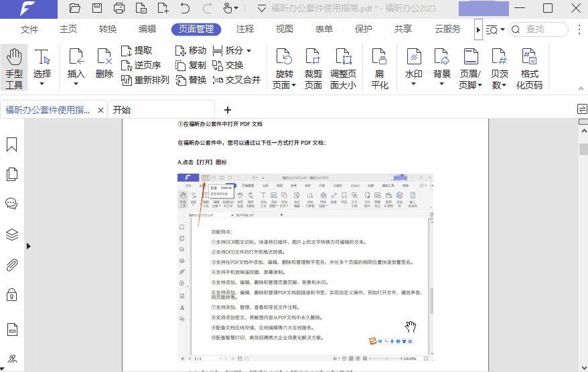Switch to the Home (主页) tab

[x=68, y=29]
